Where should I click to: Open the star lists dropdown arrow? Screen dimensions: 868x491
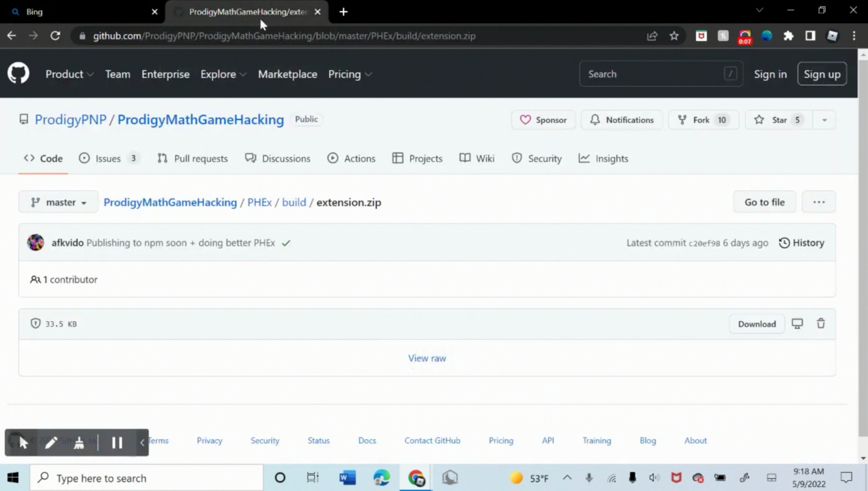[x=824, y=120]
